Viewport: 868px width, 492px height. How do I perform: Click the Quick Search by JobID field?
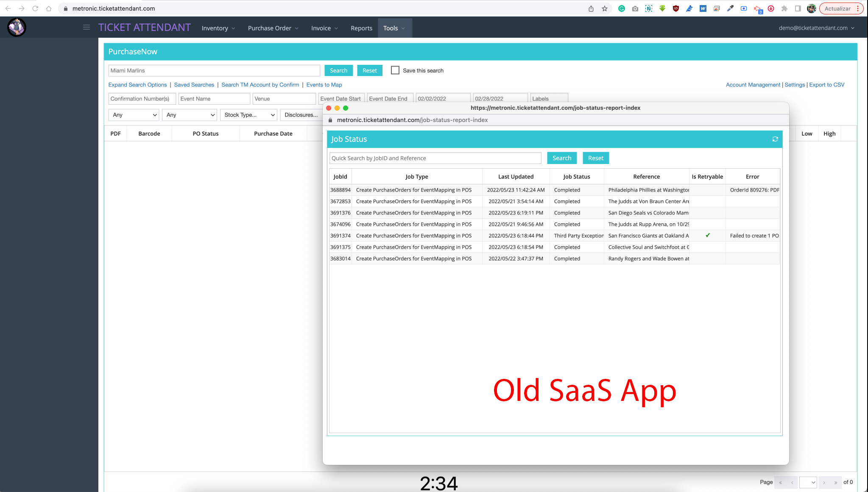pyautogui.click(x=435, y=158)
